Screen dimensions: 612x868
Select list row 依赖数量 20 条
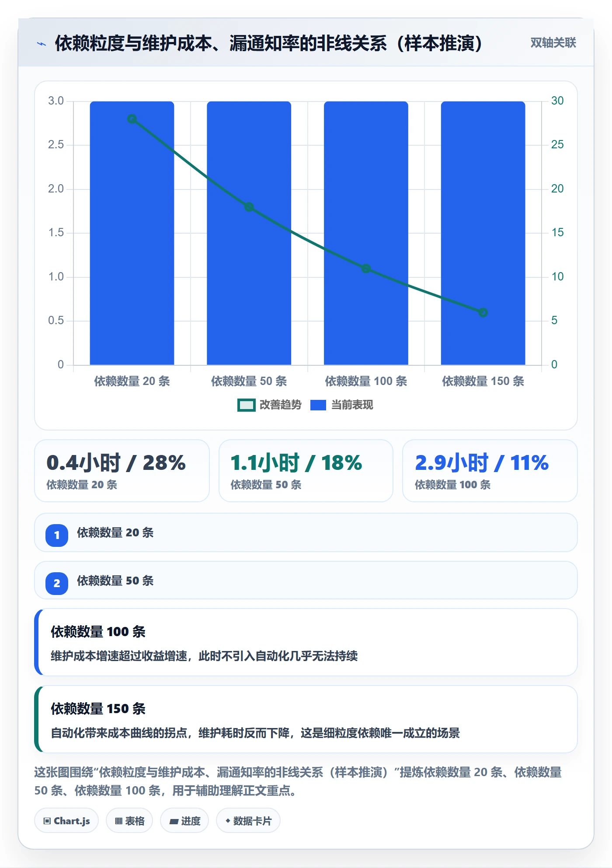click(x=306, y=532)
